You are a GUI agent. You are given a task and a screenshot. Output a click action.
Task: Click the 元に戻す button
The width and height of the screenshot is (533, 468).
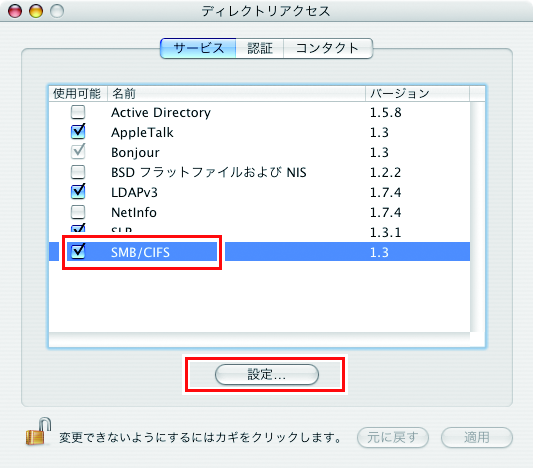(393, 437)
